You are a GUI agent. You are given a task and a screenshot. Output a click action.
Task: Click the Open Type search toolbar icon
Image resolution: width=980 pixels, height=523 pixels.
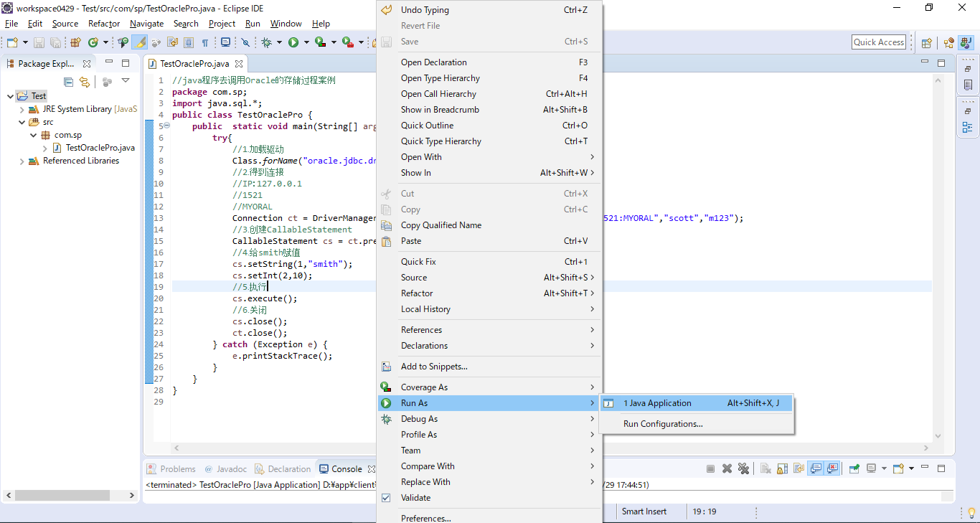click(x=123, y=42)
